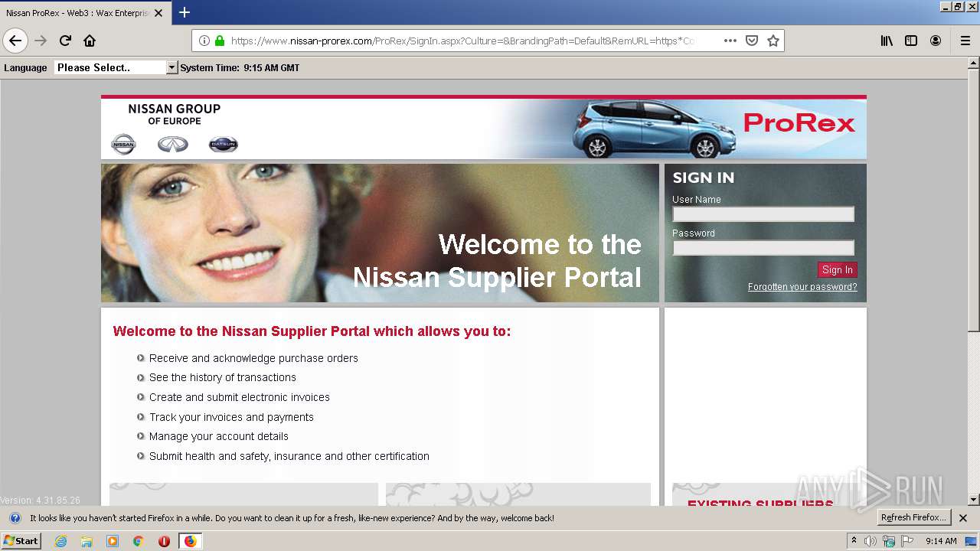Click the ProRex logo banner
The image size is (980, 551).
pyautogui.click(x=799, y=122)
